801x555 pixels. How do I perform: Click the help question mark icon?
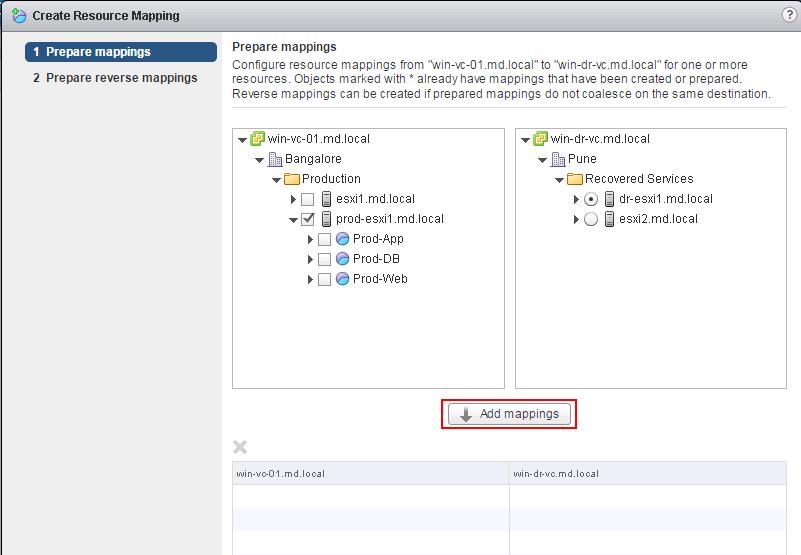pos(789,15)
